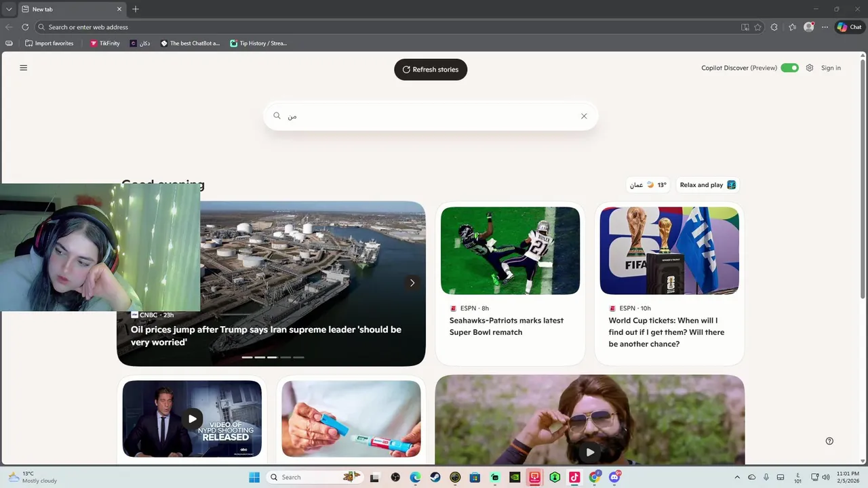Open Task View on the taskbar
This screenshot has width=868, height=488.
click(x=374, y=477)
